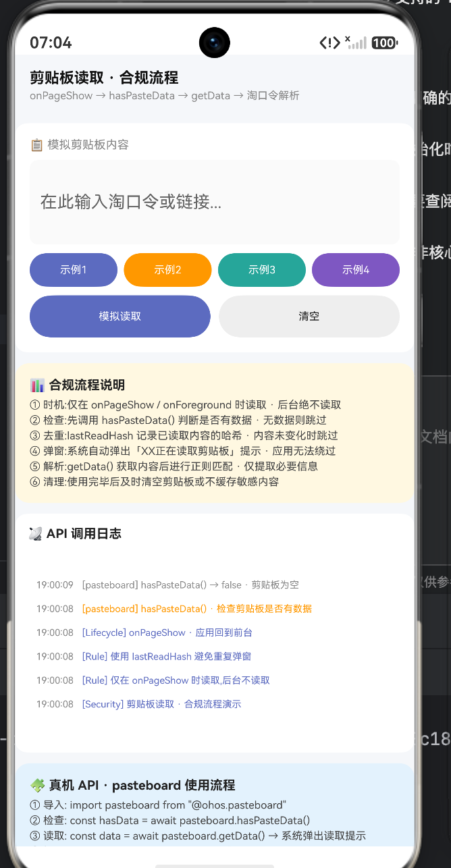This screenshot has height=868, width=451.
Task: Tap line ① 导入 import pasteboard
Action: click(x=158, y=805)
